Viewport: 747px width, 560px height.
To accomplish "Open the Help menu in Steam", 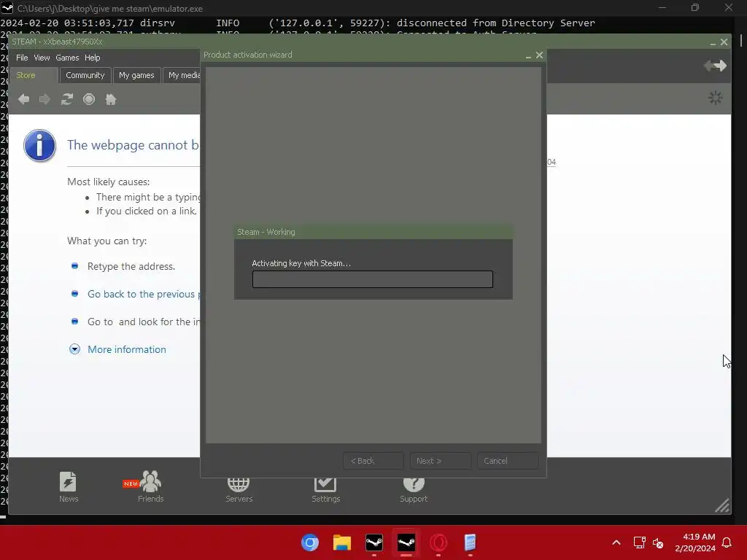I will pyautogui.click(x=93, y=58).
